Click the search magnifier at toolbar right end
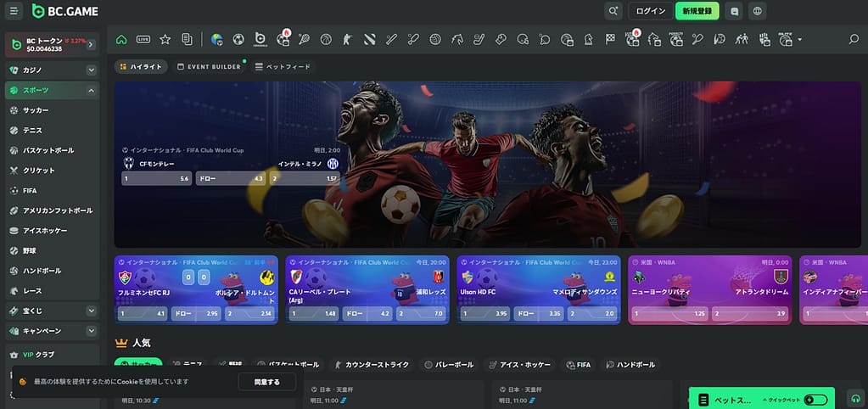This screenshot has height=409, width=868. (854, 39)
